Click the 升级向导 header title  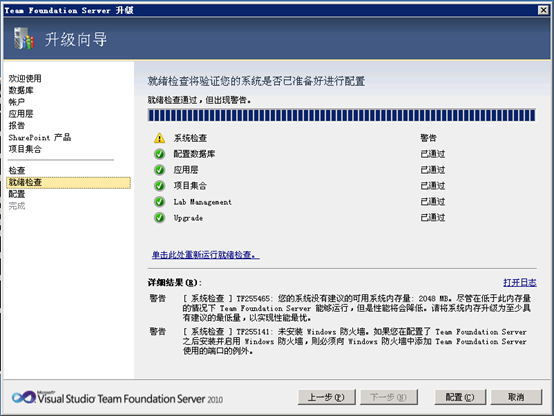(76, 39)
